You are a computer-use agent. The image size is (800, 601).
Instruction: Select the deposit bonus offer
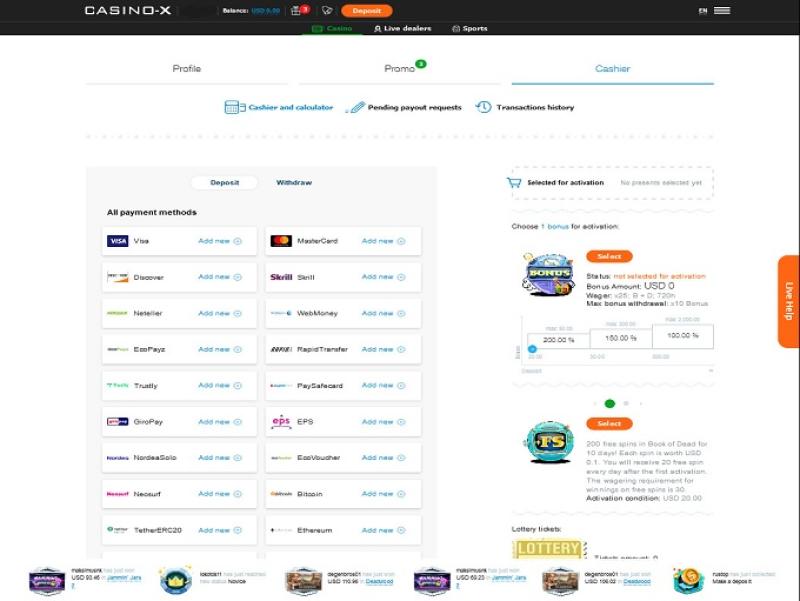tap(609, 256)
